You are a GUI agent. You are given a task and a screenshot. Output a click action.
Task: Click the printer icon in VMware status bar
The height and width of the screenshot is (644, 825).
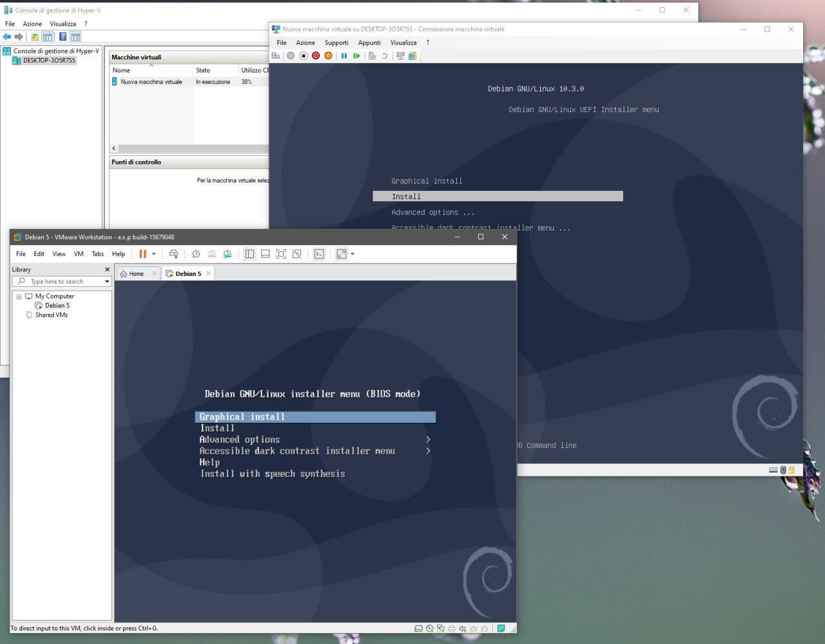pyautogui.click(x=451, y=629)
